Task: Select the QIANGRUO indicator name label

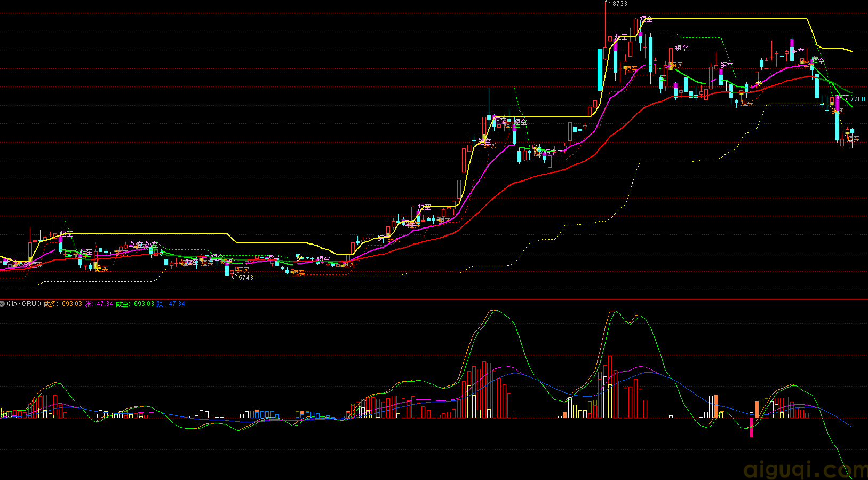Action: pyautogui.click(x=24, y=304)
